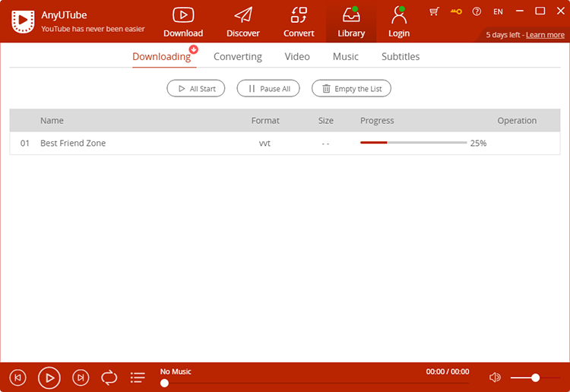This screenshot has width=570, height=392.
Task: Click the Best Friend Zone progress bar
Action: (413, 142)
